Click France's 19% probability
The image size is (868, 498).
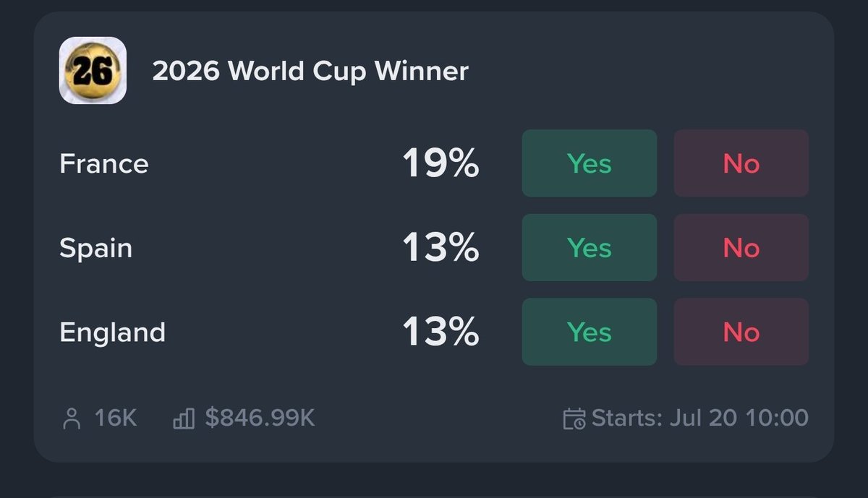point(441,164)
